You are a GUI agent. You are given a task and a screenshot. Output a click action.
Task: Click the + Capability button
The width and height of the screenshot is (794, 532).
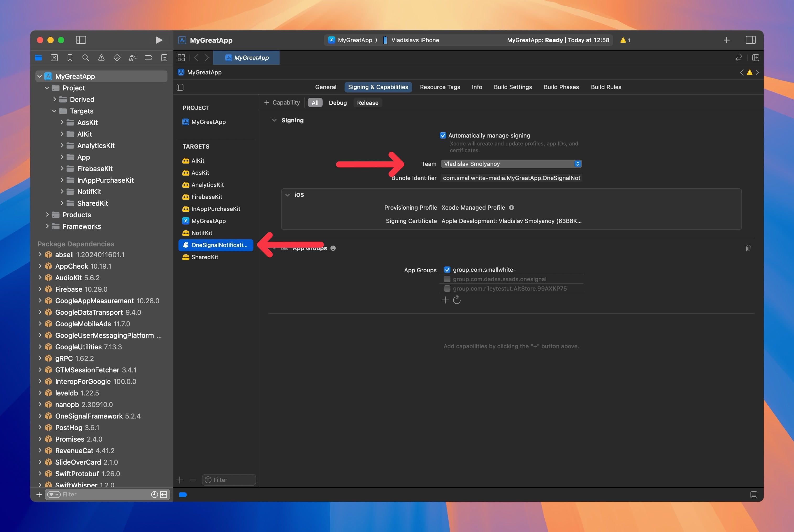click(282, 102)
